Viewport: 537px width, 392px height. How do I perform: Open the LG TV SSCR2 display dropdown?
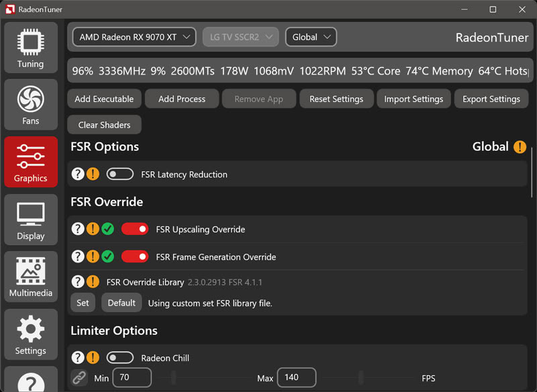(241, 37)
